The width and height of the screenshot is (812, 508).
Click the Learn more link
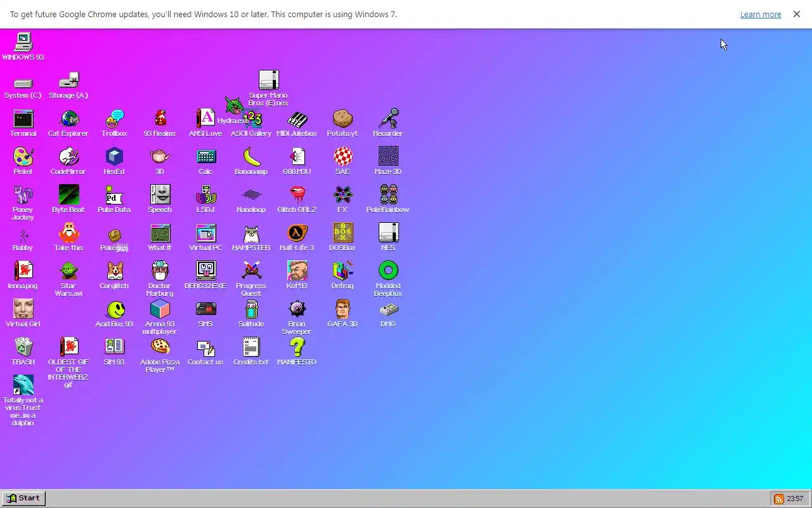coord(761,14)
